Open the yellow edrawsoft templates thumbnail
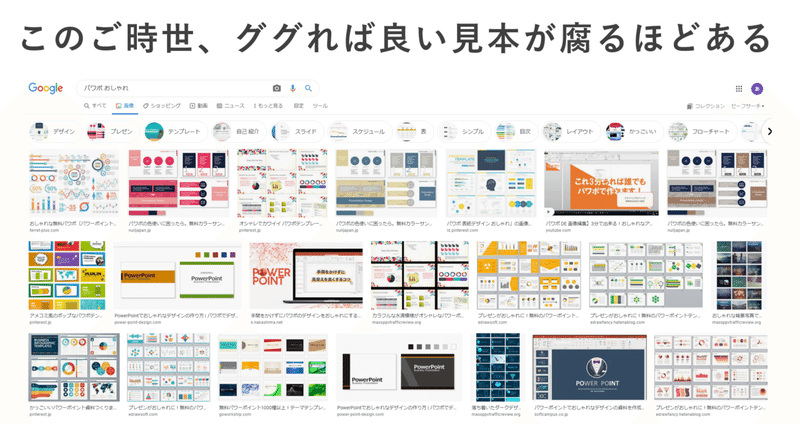Viewport: 800px width, 424px height. click(x=529, y=276)
